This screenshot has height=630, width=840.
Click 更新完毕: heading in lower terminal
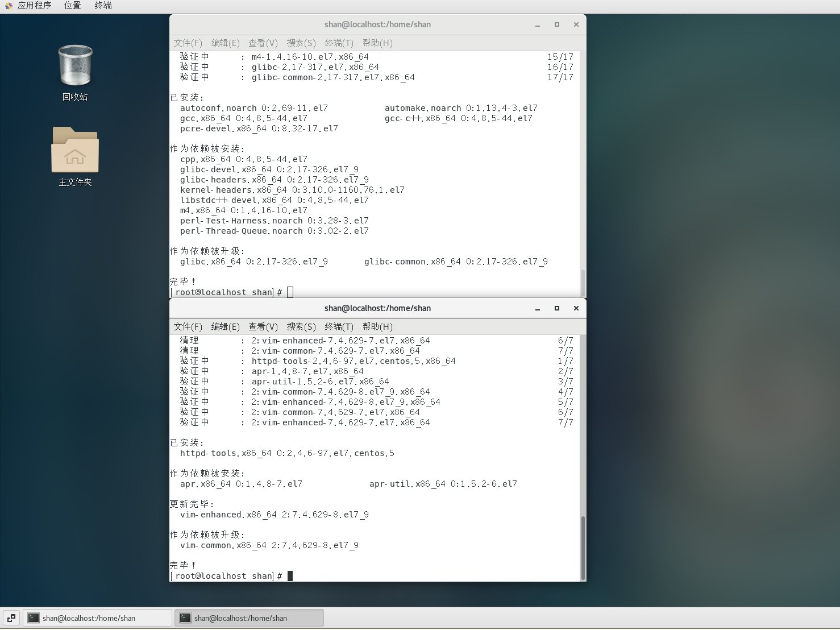pos(192,504)
